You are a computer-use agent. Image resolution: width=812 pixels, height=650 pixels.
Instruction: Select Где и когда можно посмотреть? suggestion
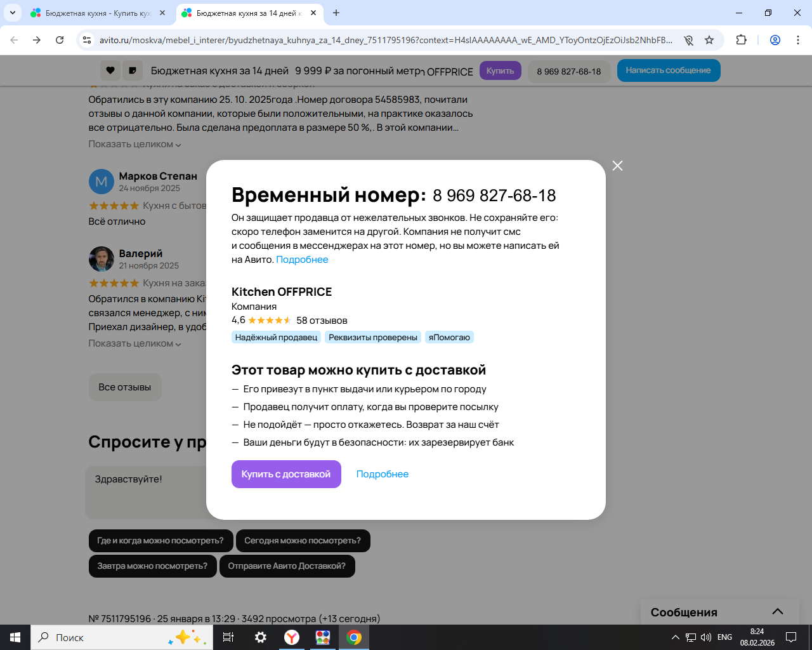[160, 541]
